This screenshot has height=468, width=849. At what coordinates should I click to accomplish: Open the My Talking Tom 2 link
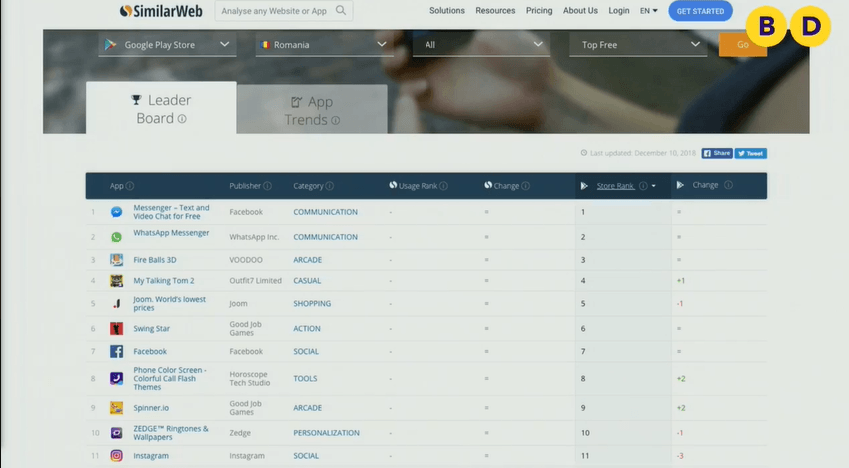pos(164,281)
